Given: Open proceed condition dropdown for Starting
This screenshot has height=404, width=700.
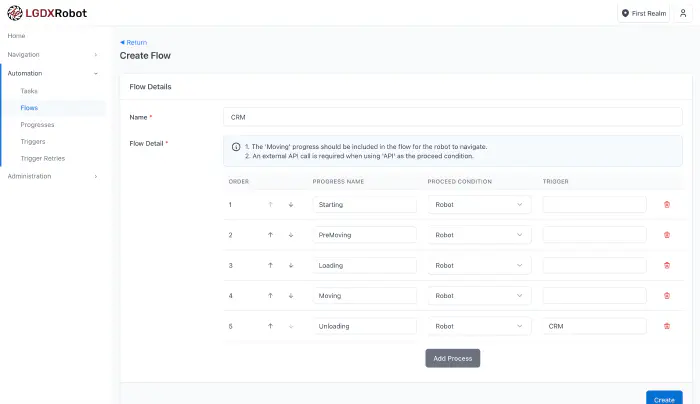Looking at the screenshot, I should (x=478, y=204).
